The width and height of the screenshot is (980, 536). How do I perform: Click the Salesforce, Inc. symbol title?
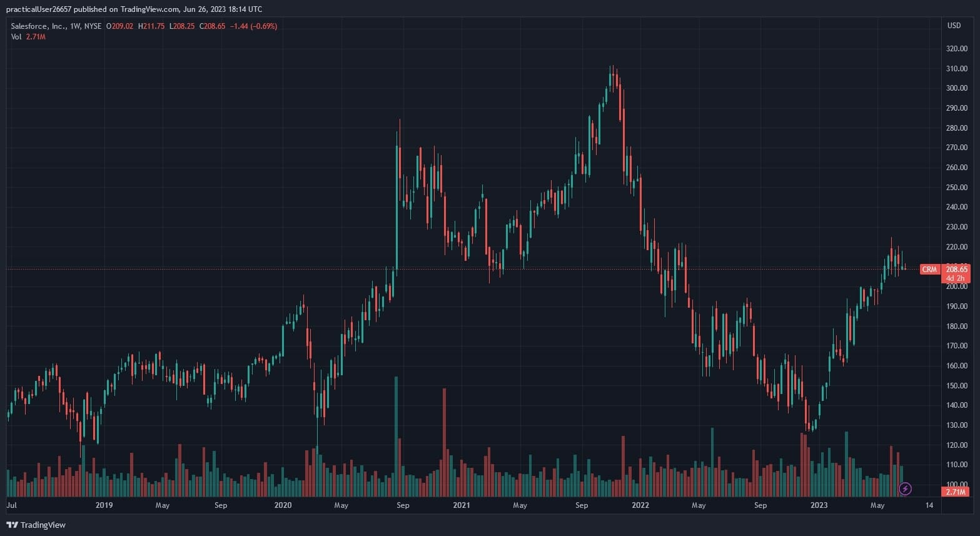click(39, 26)
